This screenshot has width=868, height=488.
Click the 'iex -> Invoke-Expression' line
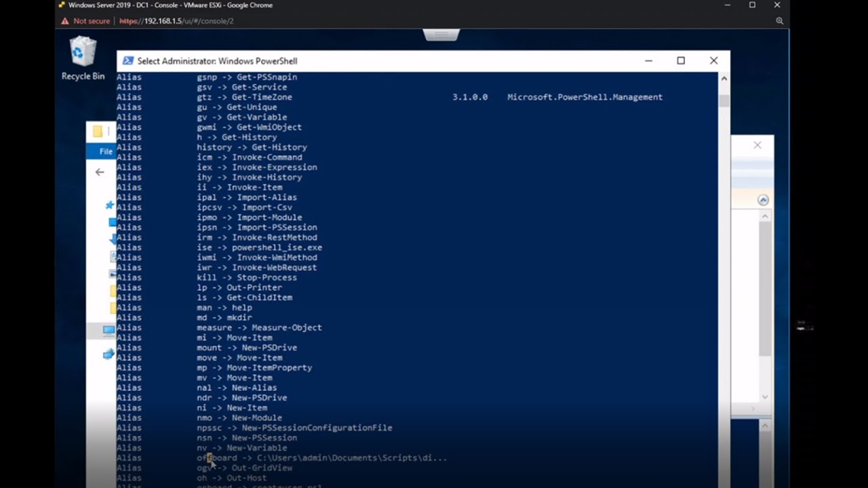point(256,167)
